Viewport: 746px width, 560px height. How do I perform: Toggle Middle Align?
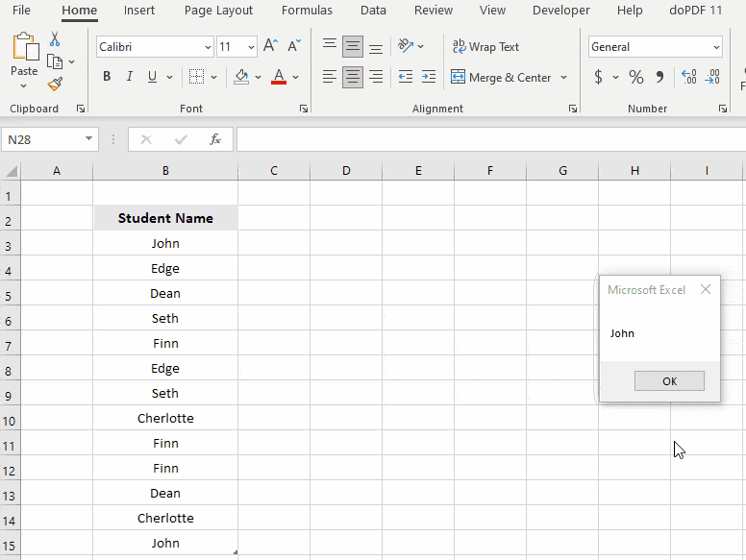[x=353, y=46]
